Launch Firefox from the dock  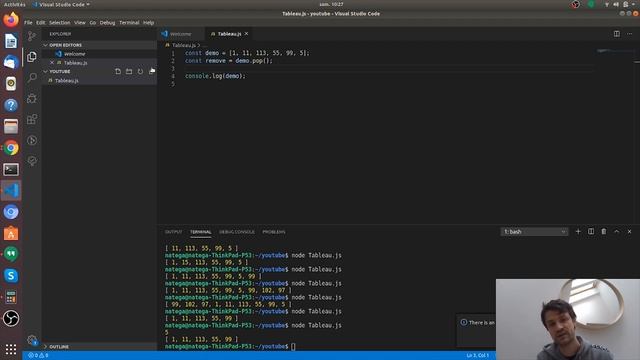pos(11,20)
